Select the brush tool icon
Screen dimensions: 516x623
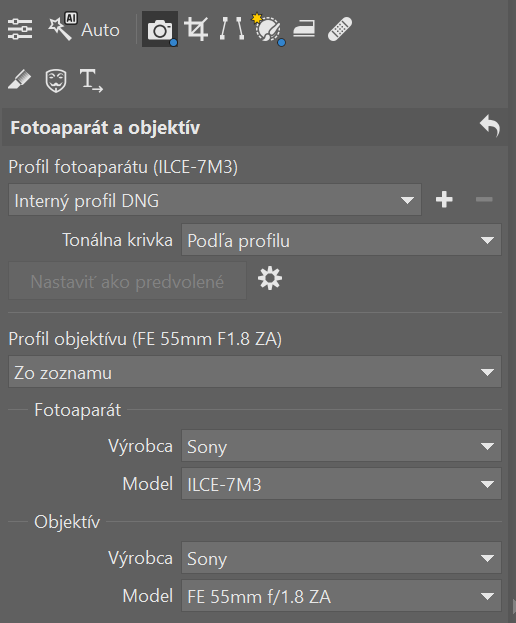tap(19, 80)
